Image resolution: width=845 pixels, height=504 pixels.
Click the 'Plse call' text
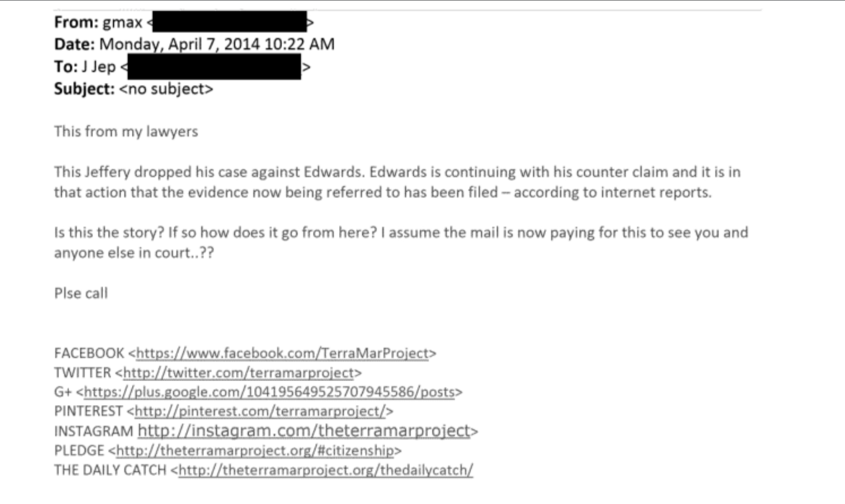(x=81, y=293)
